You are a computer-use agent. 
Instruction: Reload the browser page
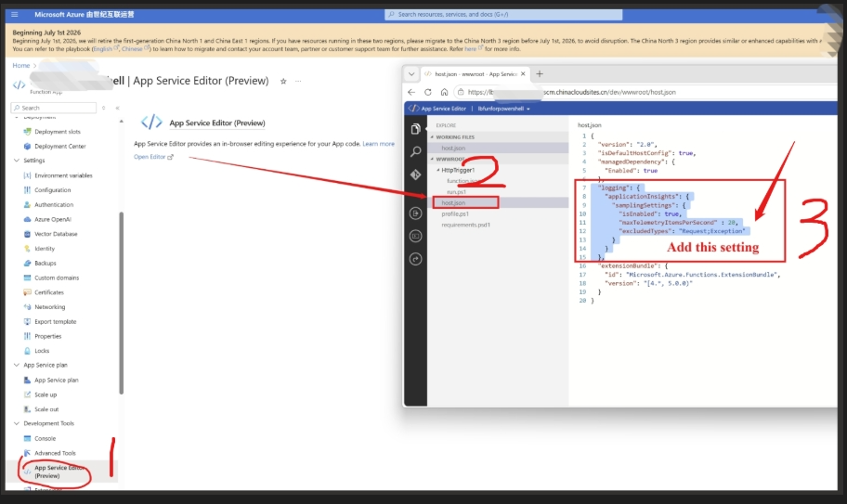tap(428, 92)
